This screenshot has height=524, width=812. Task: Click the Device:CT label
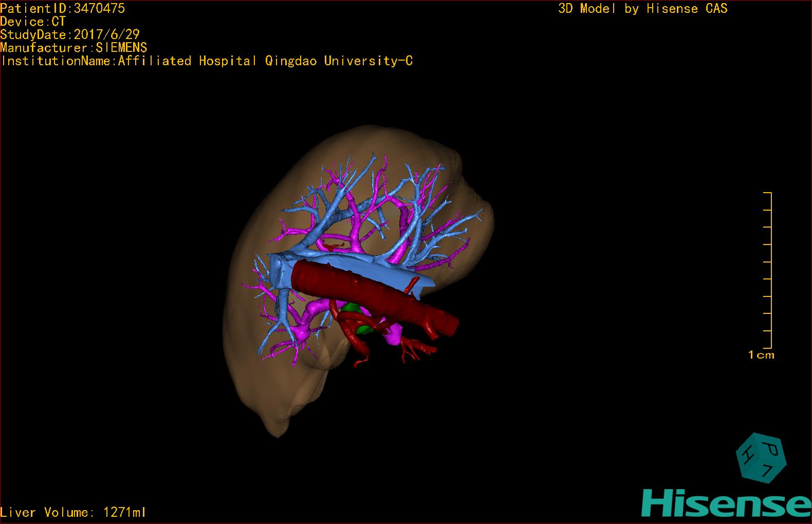point(33,22)
